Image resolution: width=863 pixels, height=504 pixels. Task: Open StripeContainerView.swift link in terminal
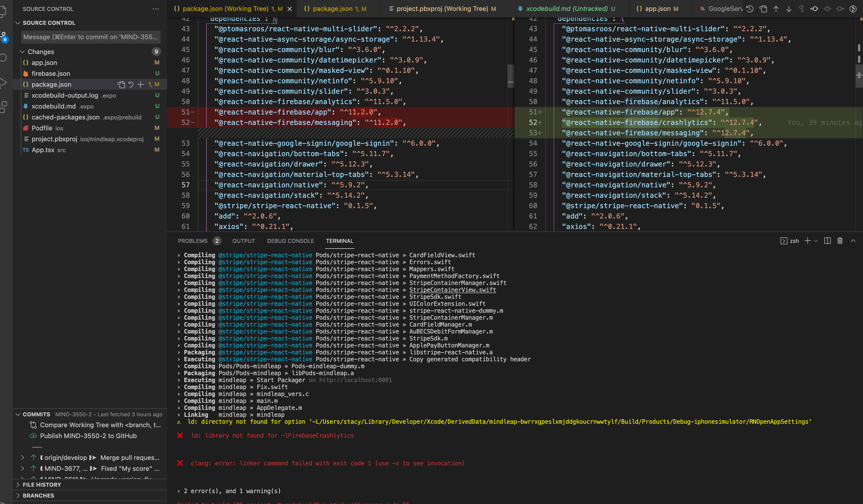click(452, 290)
